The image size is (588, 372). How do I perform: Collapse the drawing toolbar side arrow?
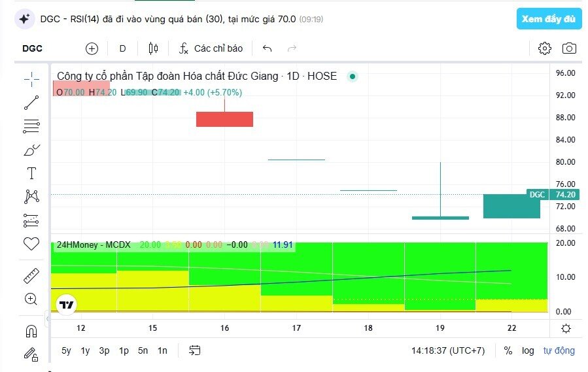tap(48, 319)
